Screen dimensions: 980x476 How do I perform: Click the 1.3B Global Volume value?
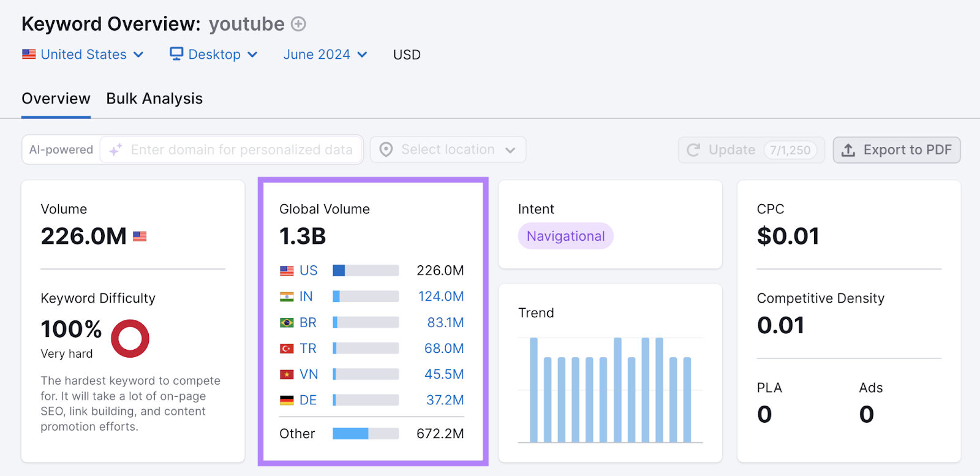click(x=303, y=236)
